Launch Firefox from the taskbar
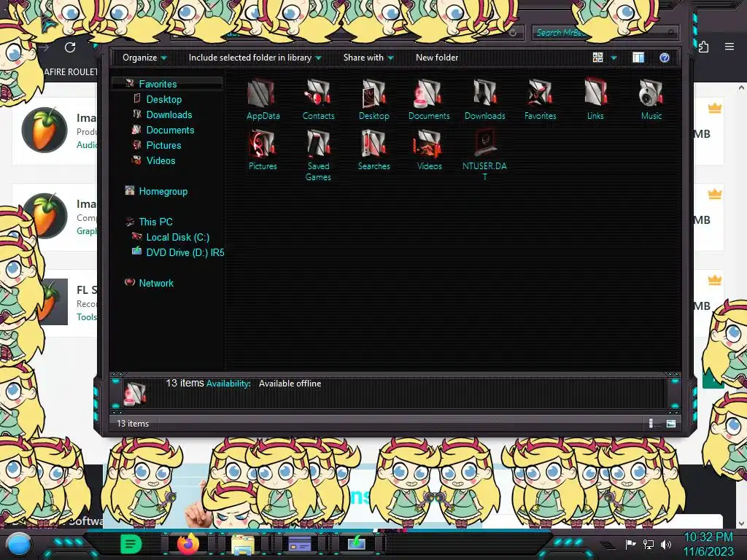Screen dimensions: 747x560 pos(187,543)
